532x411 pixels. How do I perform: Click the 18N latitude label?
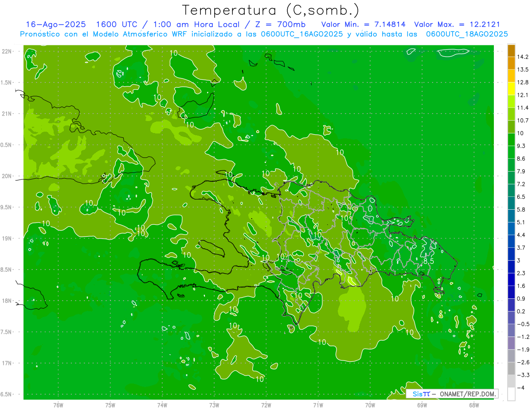7,301
